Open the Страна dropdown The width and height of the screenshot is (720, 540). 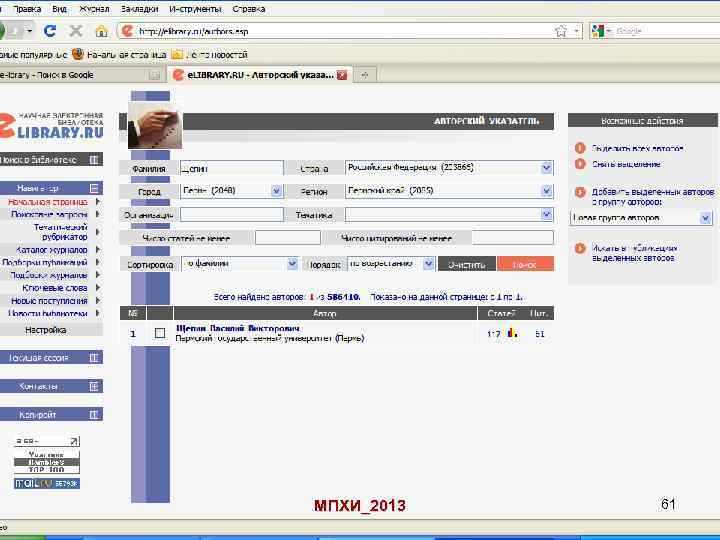coord(546,168)
